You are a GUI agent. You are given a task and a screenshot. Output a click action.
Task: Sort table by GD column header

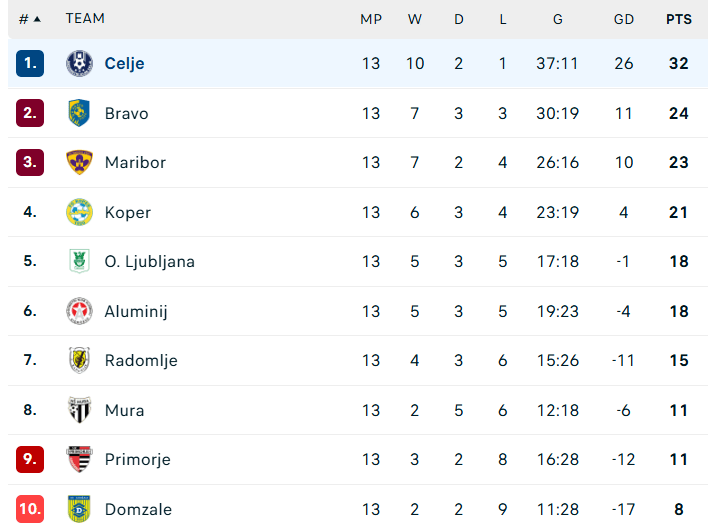[624, 19]
